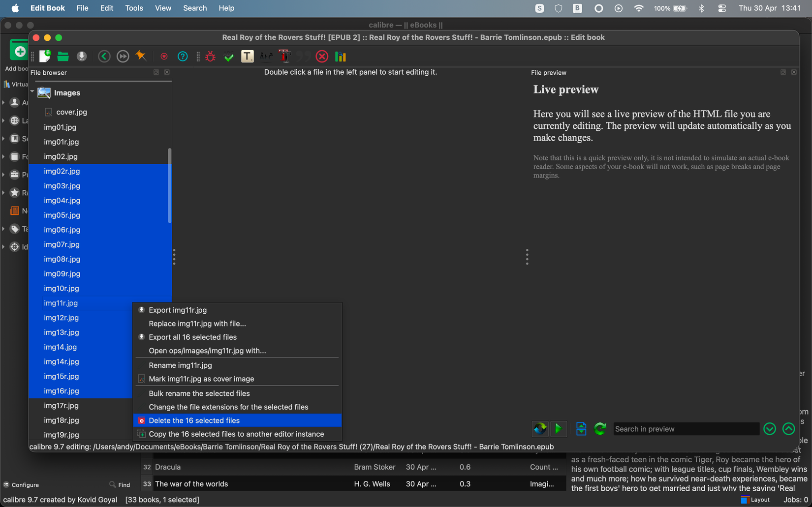Click the blue split file icon in preview
Image resolution: width=812 pixels, height=507 pixels.
click(x=581, y=429)
